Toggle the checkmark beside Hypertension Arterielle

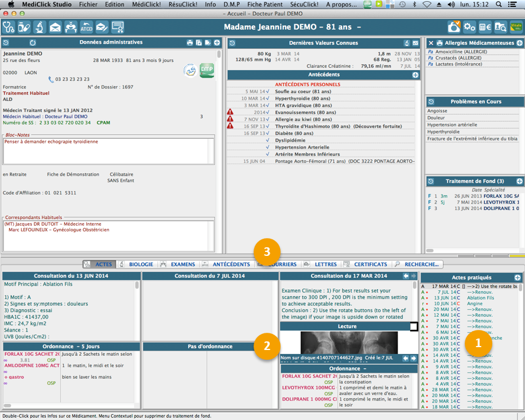(x=268, y=147)
